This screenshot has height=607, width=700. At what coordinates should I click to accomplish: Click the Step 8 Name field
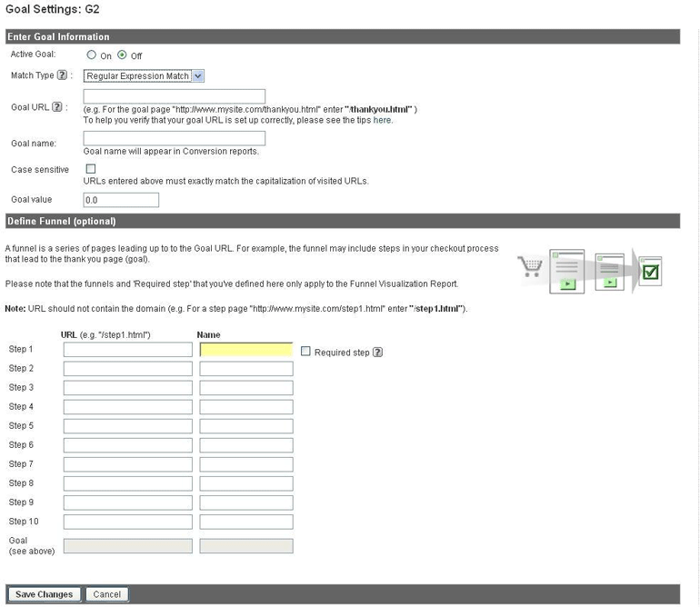pos(246,483)
